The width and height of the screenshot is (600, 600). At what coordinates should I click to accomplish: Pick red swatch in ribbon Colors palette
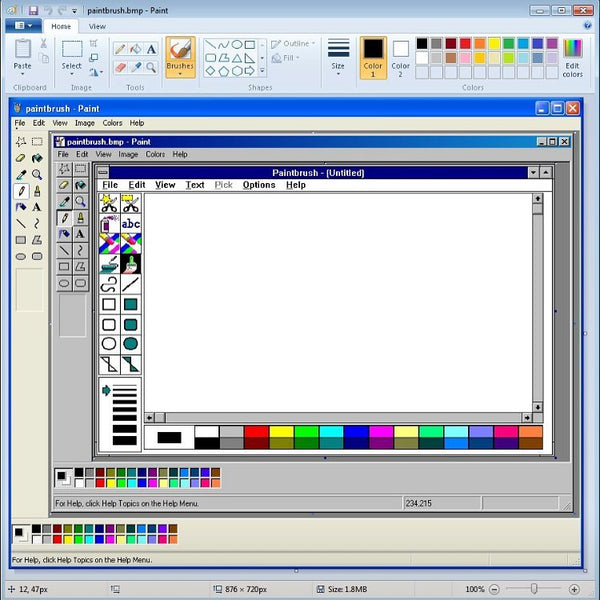(x=465, y=43)
